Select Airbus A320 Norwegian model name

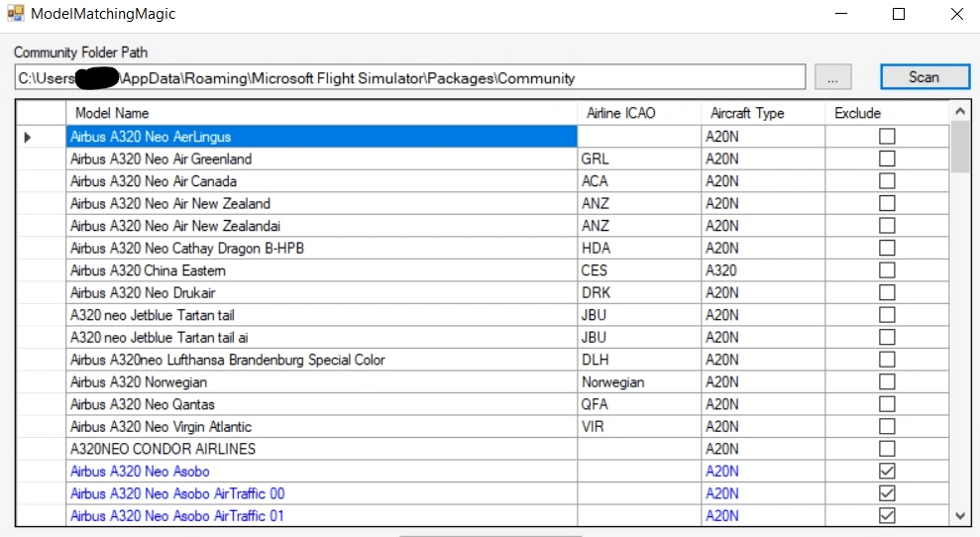pyautogui.click(x=321, y=382)
